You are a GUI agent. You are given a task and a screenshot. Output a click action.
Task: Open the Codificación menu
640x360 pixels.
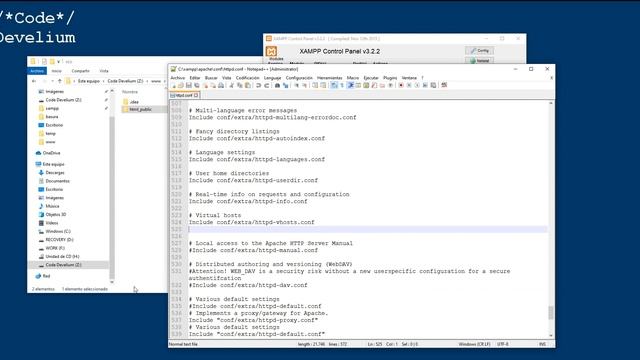point(247,78)
